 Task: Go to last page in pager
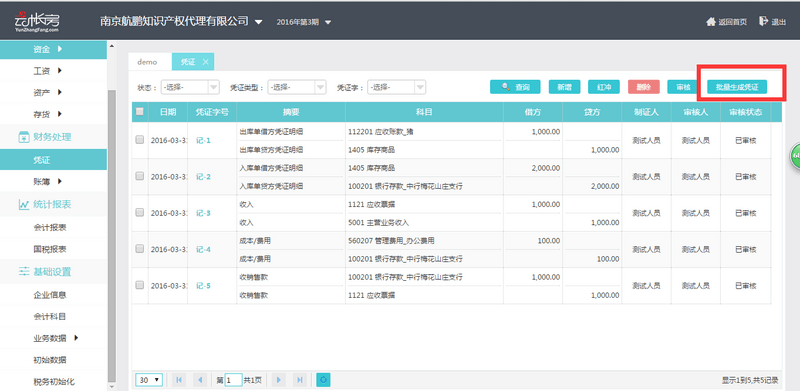[x=300, y=380]
